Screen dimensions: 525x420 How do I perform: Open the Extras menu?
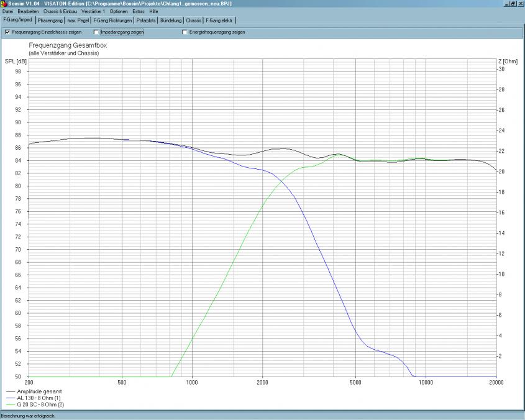point(139,12)
